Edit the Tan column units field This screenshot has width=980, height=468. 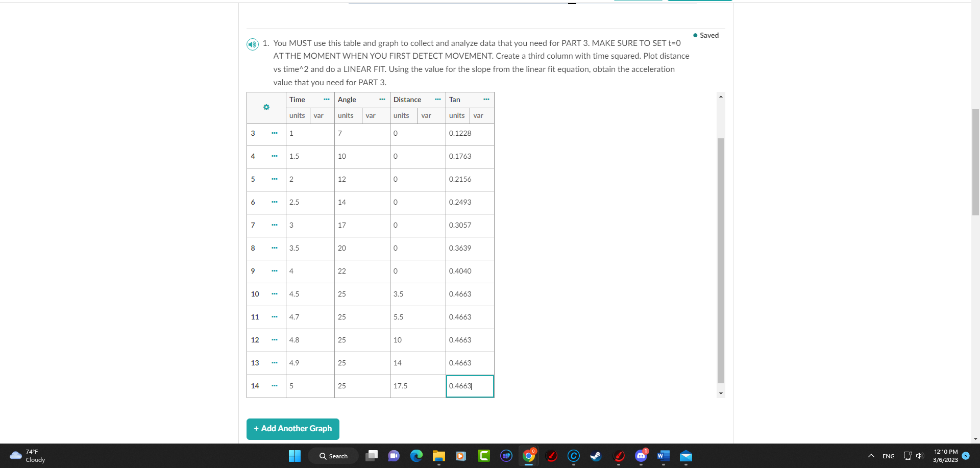tap(458, 116)
